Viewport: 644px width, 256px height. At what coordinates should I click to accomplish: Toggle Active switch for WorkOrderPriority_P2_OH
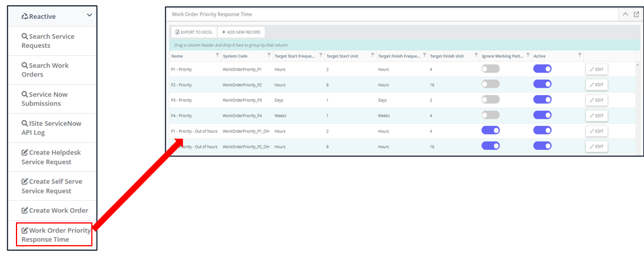(x=542, y=145)
